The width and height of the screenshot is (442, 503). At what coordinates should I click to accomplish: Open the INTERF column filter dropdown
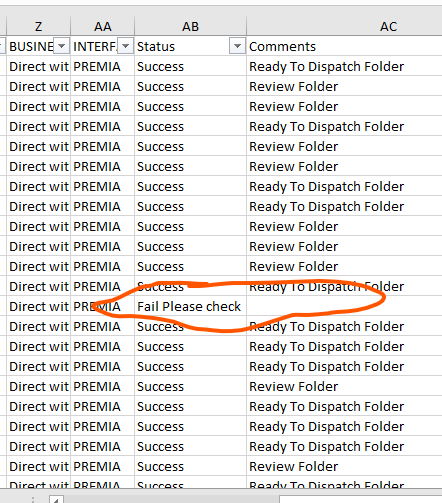click(x=126, y=46)
